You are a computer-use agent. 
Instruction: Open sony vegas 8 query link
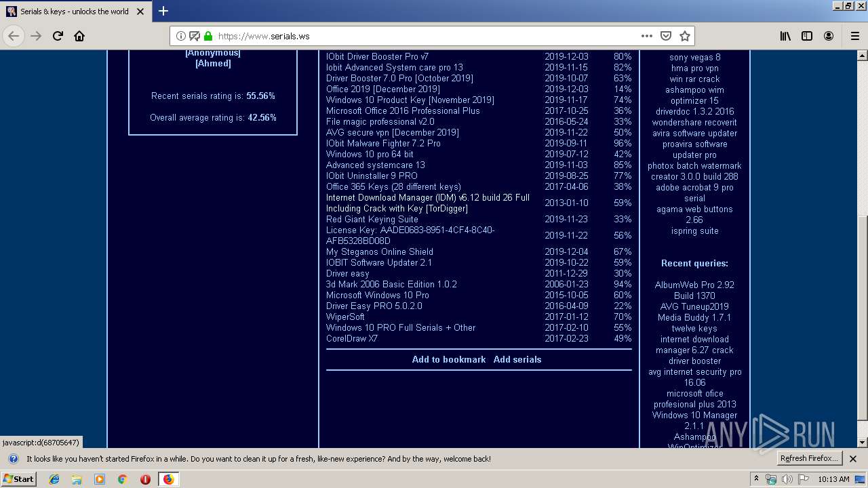tap(695, 57)
